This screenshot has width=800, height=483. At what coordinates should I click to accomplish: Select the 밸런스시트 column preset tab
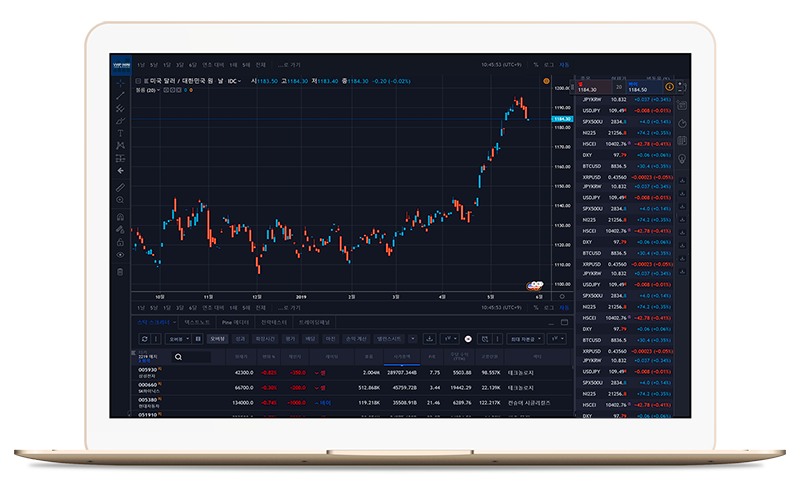pyautogui.click(x=389, y=339)
